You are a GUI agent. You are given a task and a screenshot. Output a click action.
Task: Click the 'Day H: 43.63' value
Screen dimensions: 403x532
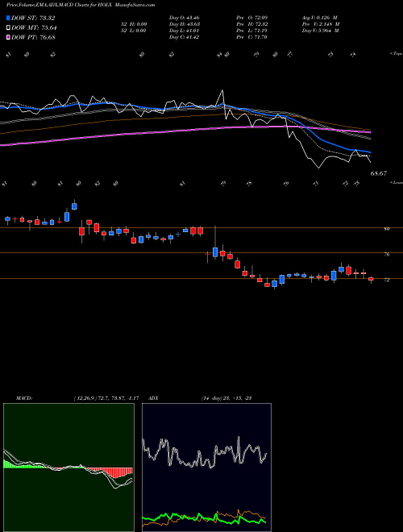pos(184,24)
